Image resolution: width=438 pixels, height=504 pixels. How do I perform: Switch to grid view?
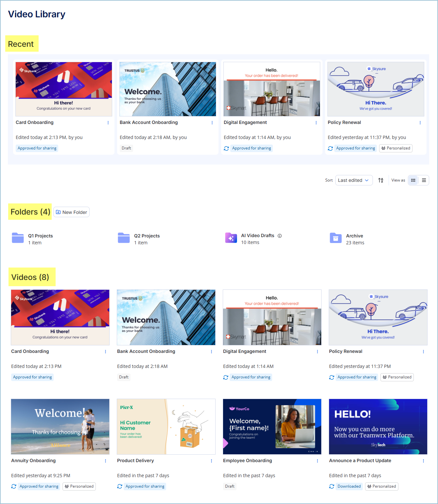[413, 180]
